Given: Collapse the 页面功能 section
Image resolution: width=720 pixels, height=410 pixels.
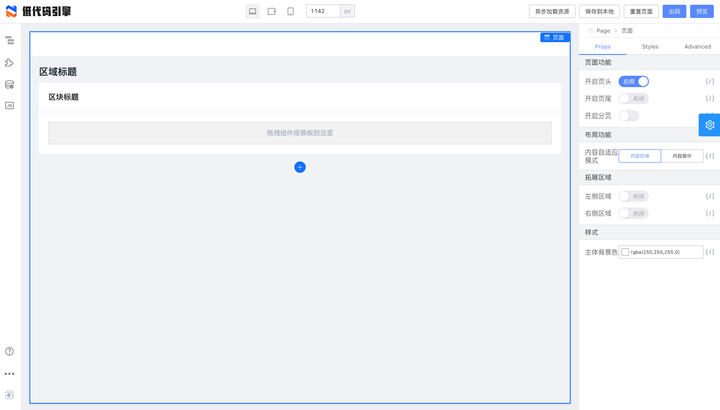Looking at the screenshot, I should 649,62.
